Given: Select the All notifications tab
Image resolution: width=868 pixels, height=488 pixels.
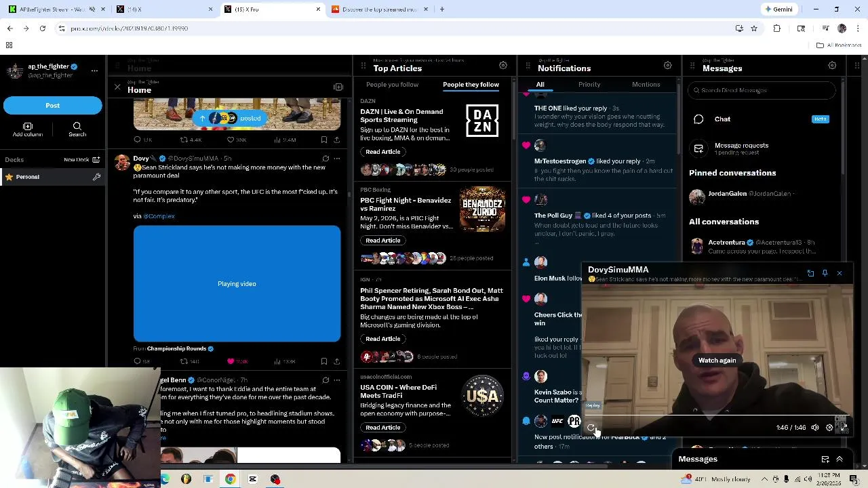Looking at the screenshot, I should 540,85.
